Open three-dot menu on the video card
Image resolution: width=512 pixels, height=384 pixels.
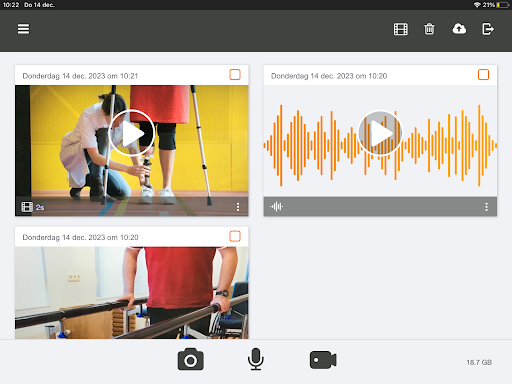coord(238,207)
